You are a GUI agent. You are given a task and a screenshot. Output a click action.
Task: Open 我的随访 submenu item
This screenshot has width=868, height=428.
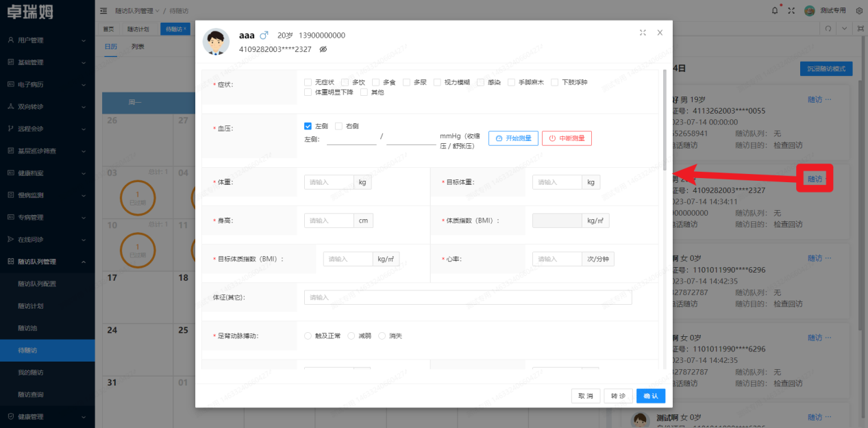(x=30, y=373)
